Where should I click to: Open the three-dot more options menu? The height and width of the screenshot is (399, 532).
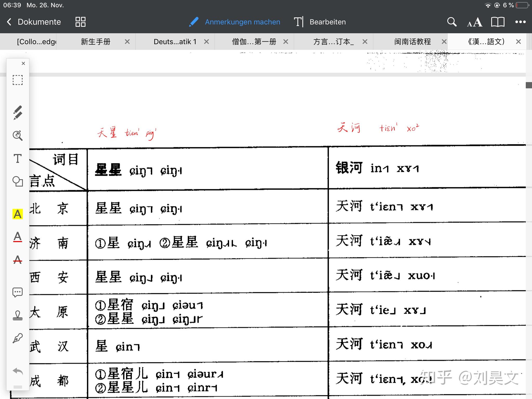point(520,22)
